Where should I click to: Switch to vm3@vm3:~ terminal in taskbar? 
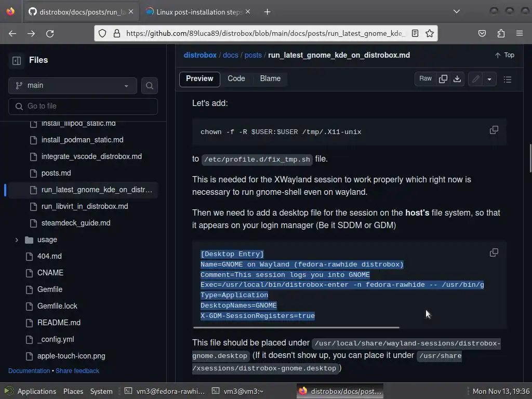pos(237,391)
